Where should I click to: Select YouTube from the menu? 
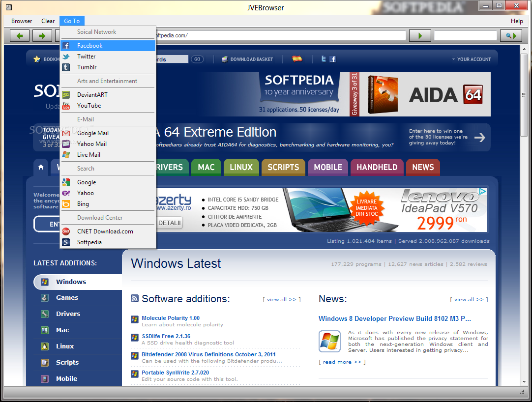[x=108, y=106]
